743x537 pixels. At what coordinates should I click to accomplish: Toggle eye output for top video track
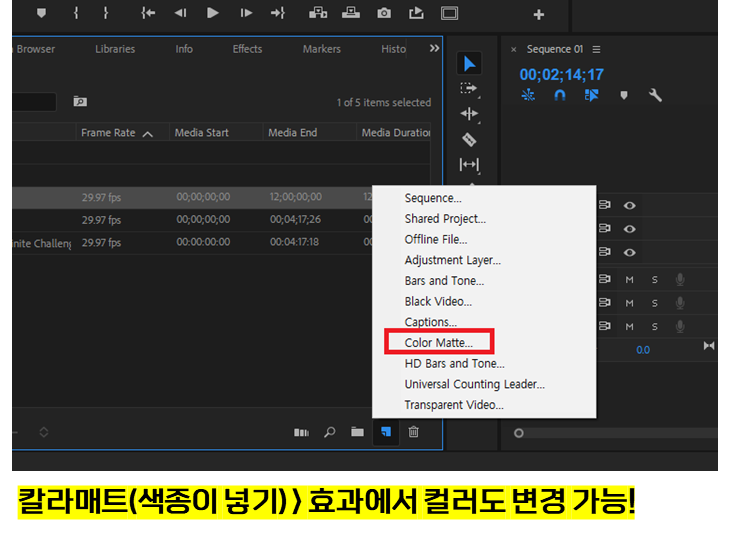[629, 205]
